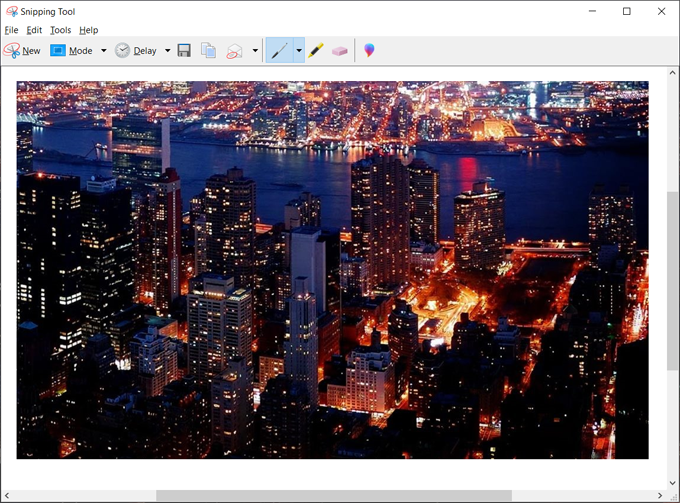This screenshot has width=680, height=503.
Task: Open the Pen options dropdown arrow
Action: pyautogui.click(x=298, y=51)
